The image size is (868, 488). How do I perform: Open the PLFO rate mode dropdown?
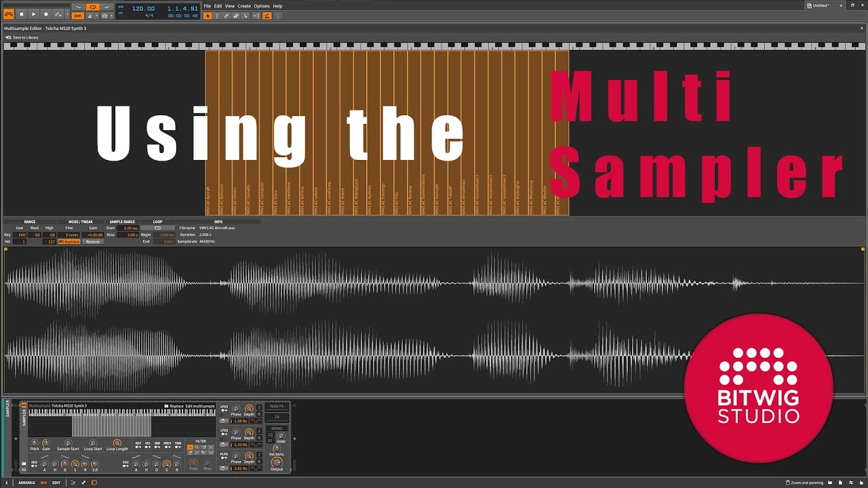point(224,468)
